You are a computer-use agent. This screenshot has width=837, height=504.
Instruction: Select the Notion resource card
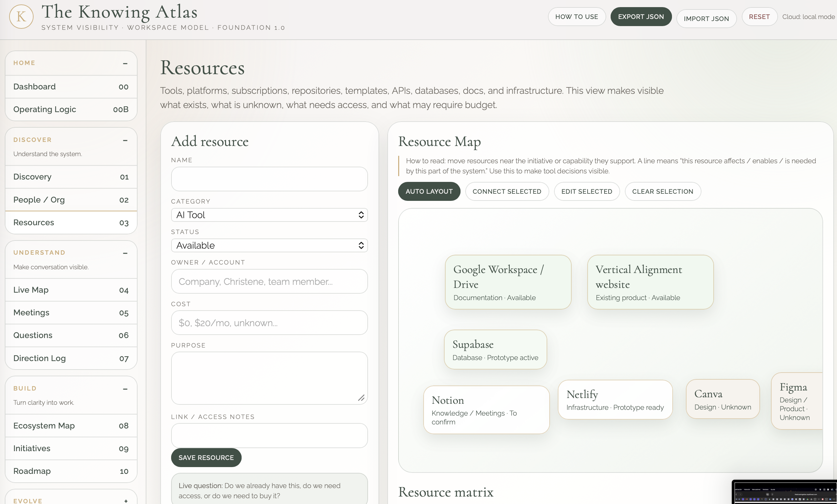pyautogui.click(x=486, y=410)
